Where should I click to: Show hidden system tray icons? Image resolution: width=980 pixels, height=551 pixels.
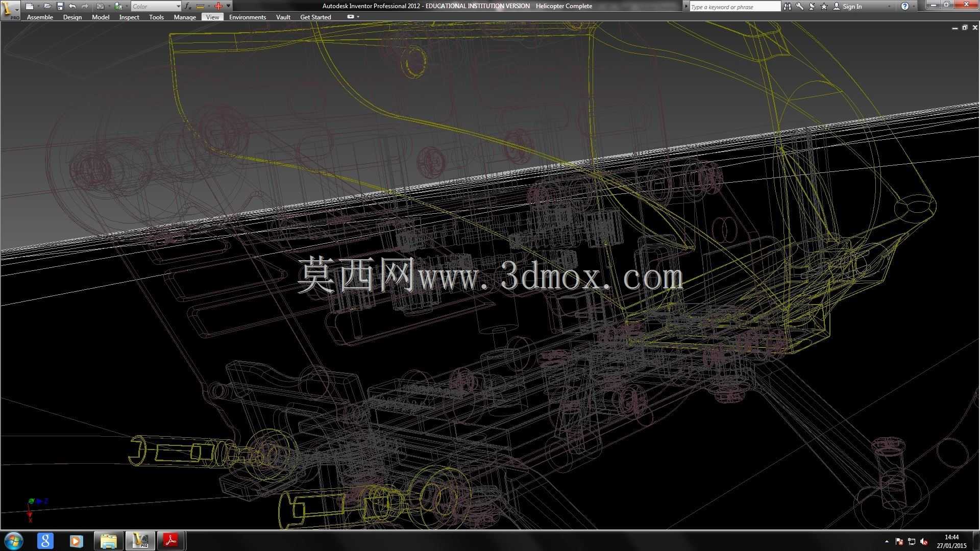pos(887,541)
